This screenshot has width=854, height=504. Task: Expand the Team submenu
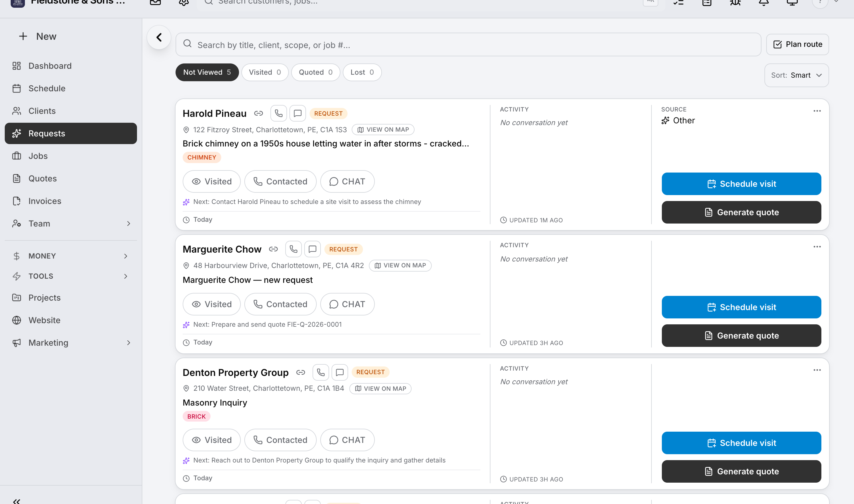coord(71,224)
